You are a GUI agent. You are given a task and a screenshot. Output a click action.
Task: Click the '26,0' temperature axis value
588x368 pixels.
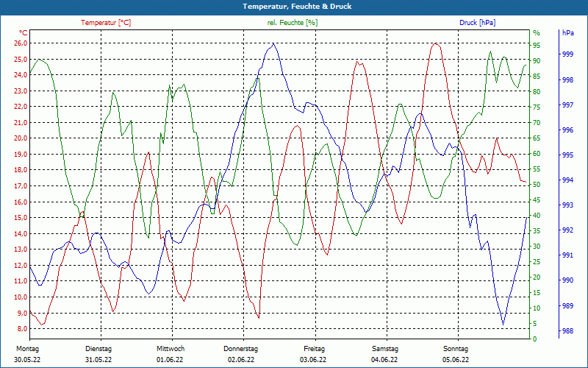(x=21, y=43)
